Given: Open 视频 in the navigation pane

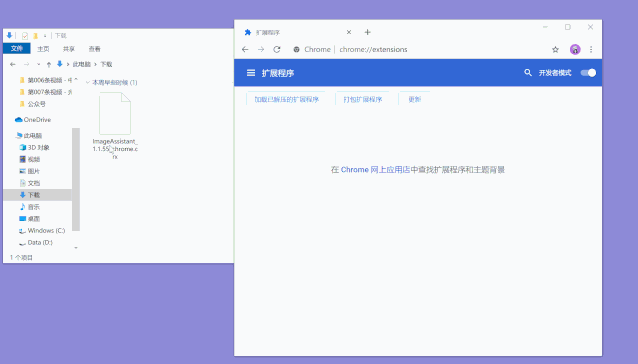Looking at the screenshot, I should (x=30, y=159).
